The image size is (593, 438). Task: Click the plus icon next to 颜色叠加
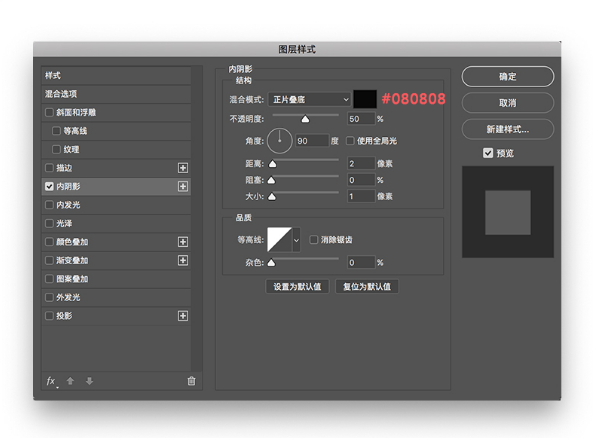click(183, 242)
